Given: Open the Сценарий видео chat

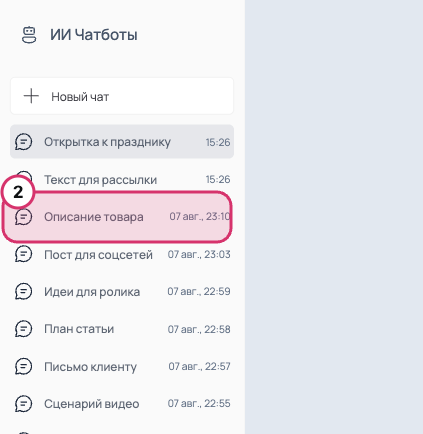Looking at the screenshot, I should pos(122,404).
